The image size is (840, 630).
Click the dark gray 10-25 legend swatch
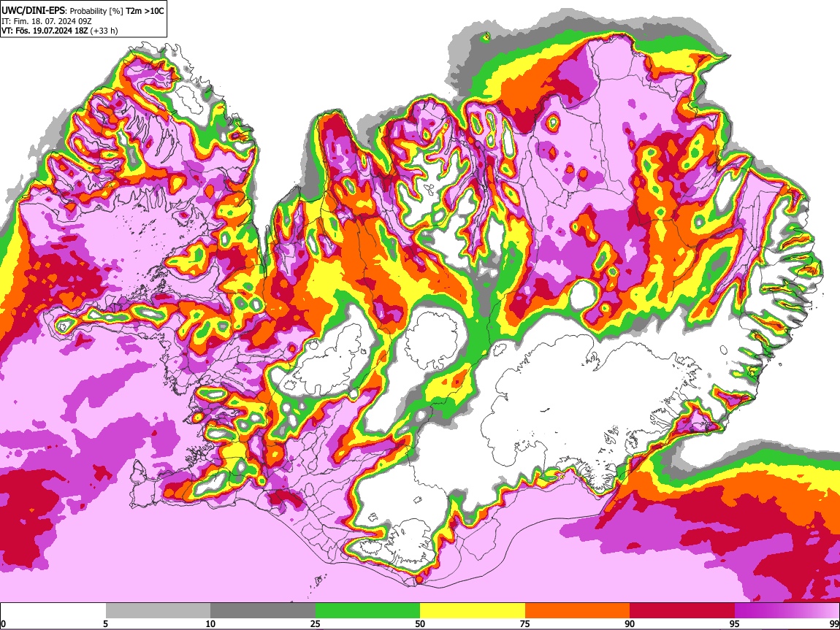tap(263, 610)
